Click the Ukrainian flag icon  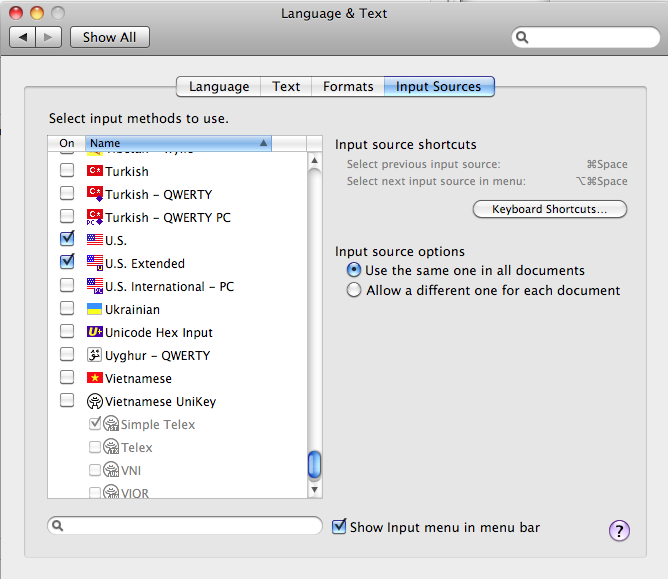pos(95,309)
